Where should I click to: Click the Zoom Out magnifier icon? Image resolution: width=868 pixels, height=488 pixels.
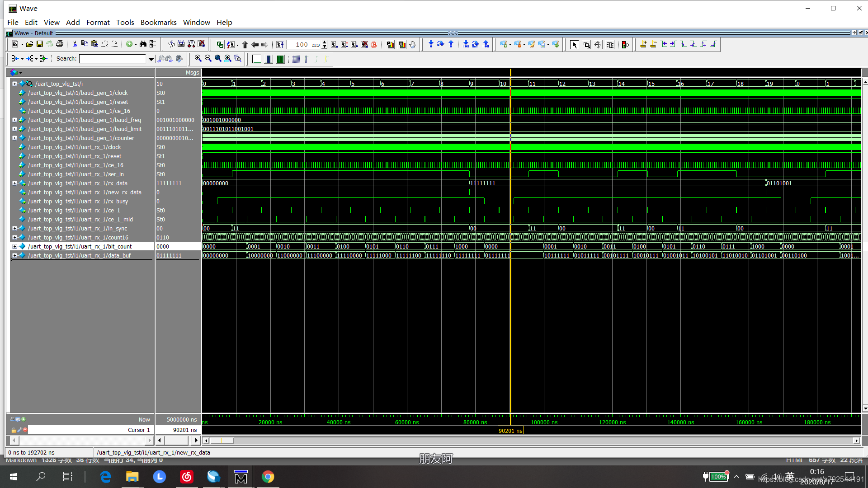[x=208, y=58]
